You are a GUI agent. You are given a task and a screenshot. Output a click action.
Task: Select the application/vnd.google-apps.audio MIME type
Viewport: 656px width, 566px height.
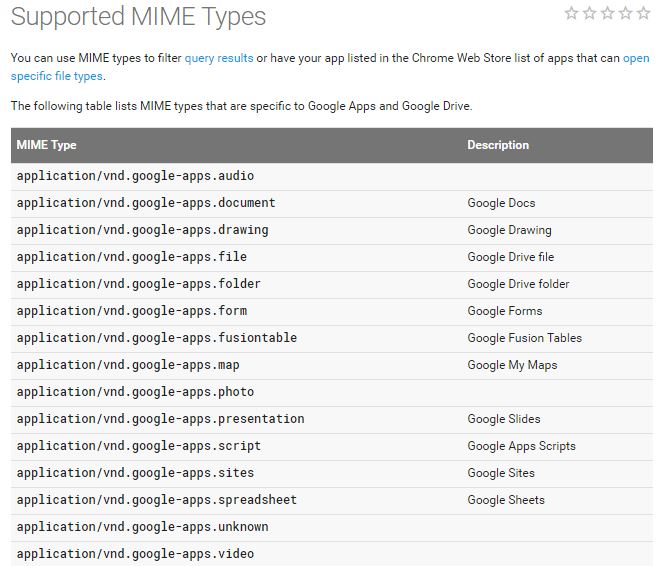(x=135, y=176)
